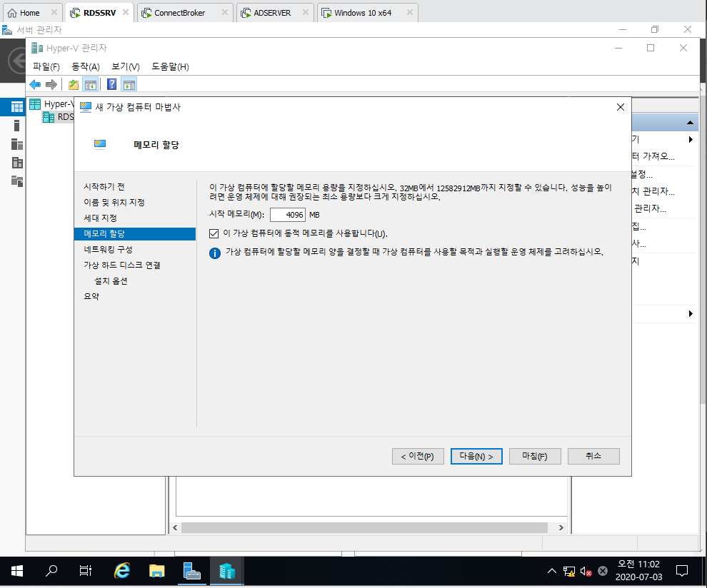Image resolution: width=707 pixels, height=588 pixels.
Task: Launch Internet Explorer from taskbar
Action: (x=121, y=572)
